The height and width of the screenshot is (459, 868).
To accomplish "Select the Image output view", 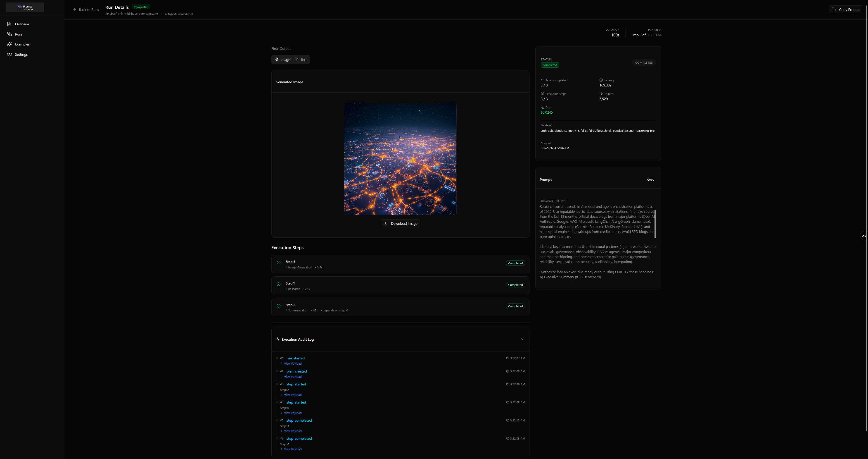I will tap(282, 59).
